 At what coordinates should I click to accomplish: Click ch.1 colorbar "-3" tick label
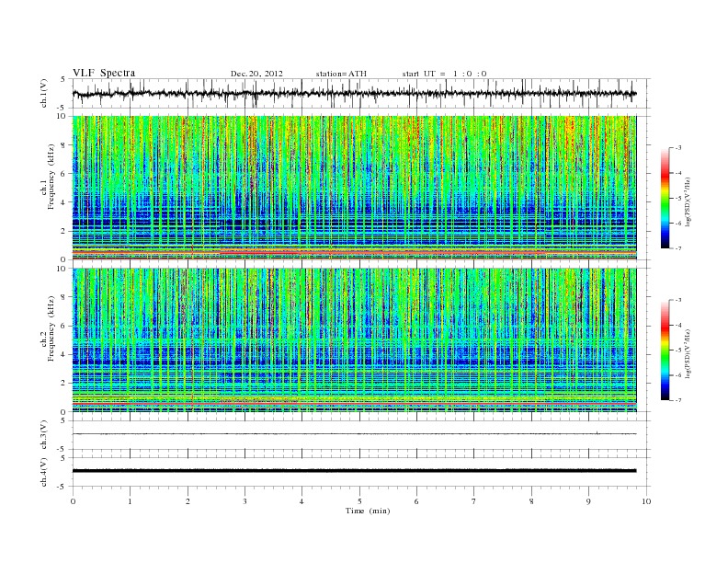[x=678, y=148]
